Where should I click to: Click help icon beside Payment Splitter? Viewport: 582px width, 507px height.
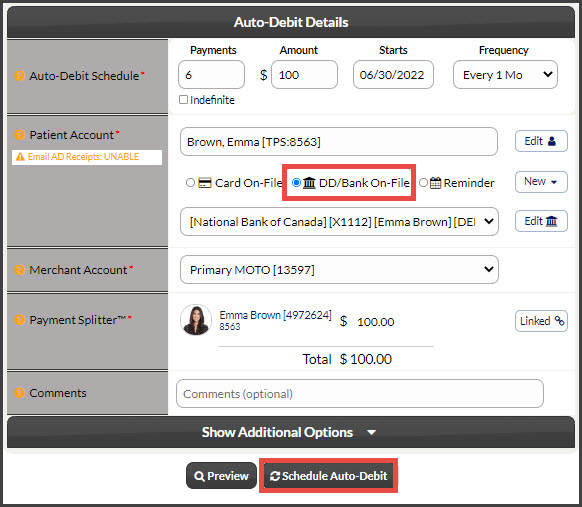[19, 320]
